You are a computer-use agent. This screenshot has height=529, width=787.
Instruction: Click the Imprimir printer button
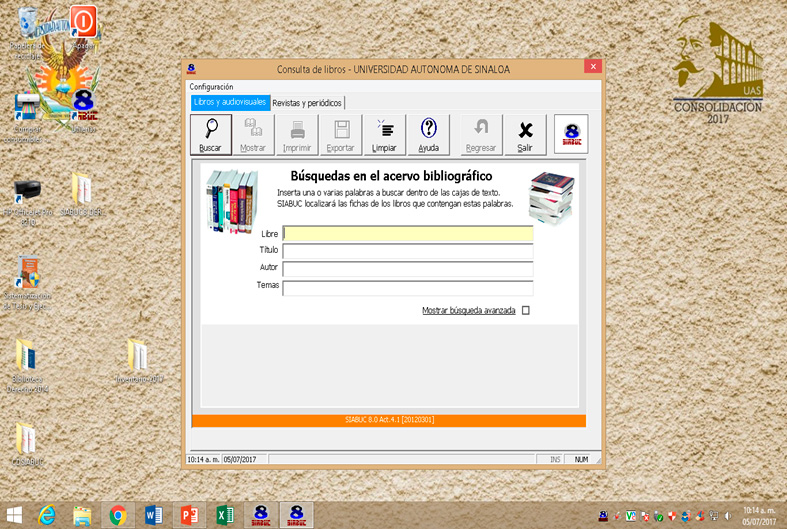[297, 135]
